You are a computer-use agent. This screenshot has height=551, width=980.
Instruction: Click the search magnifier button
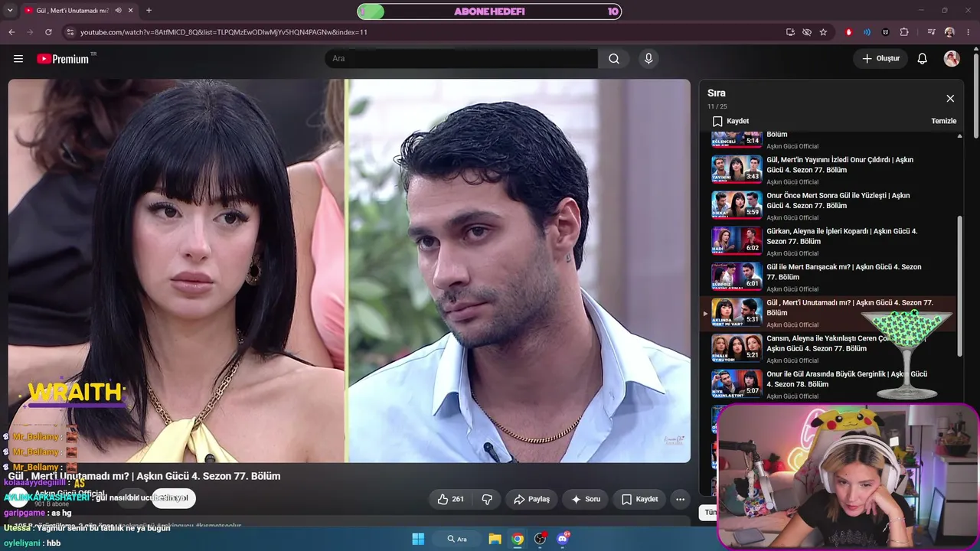614,59
